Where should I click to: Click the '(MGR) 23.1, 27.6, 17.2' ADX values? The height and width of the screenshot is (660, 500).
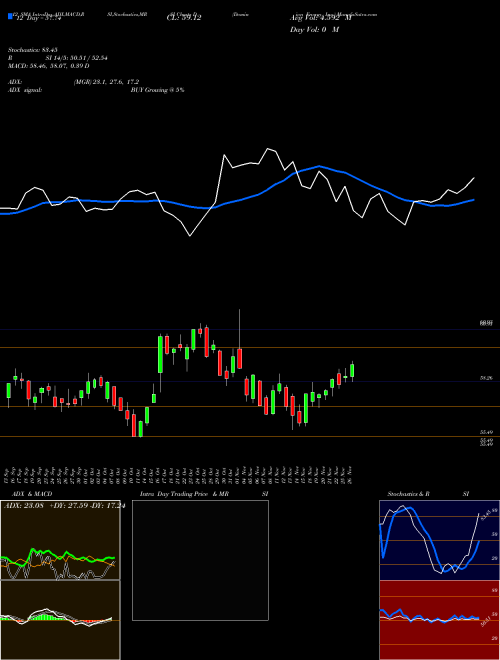(x=106, y=82)
